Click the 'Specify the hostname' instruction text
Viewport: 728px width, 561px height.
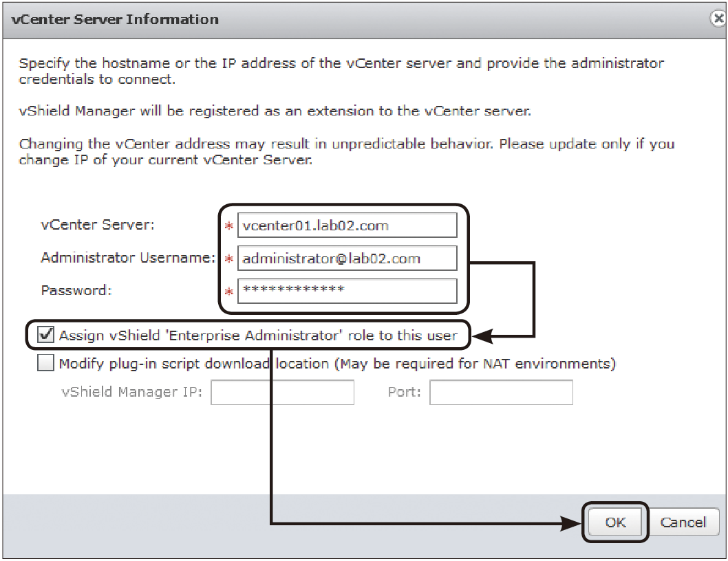pos(341,71)
